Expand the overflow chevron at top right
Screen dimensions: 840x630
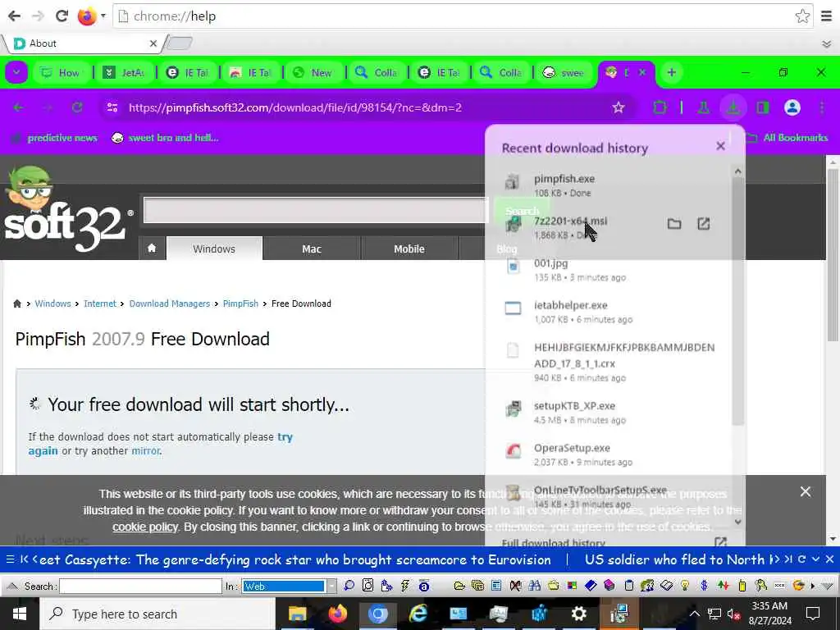tap(827, 44)
